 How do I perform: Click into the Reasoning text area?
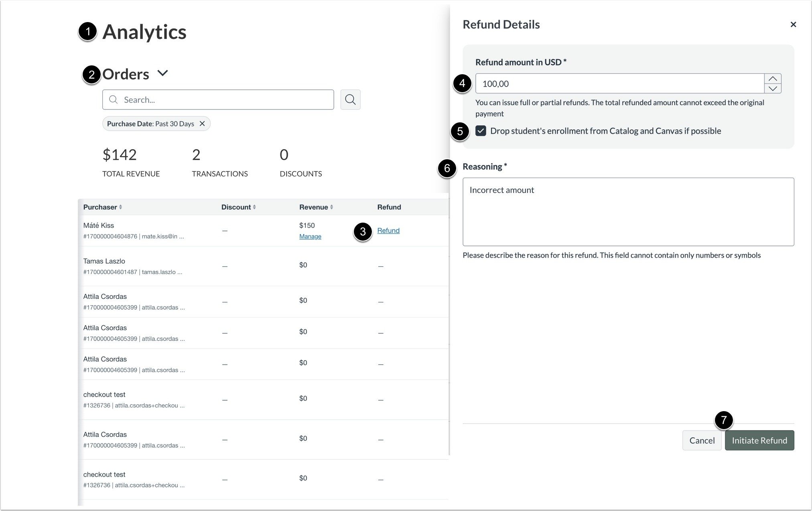coord(628,212)
